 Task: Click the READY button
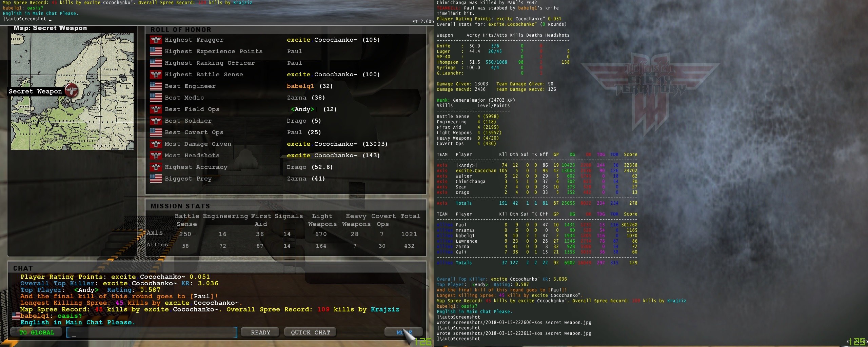(x=260, y=332)
